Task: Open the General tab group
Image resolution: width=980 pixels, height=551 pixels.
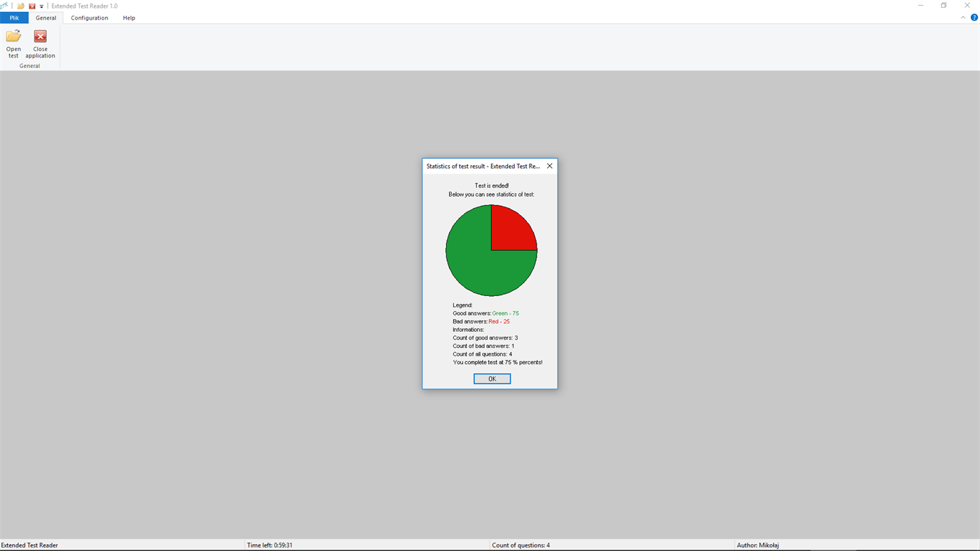Action: pos(29,65)
